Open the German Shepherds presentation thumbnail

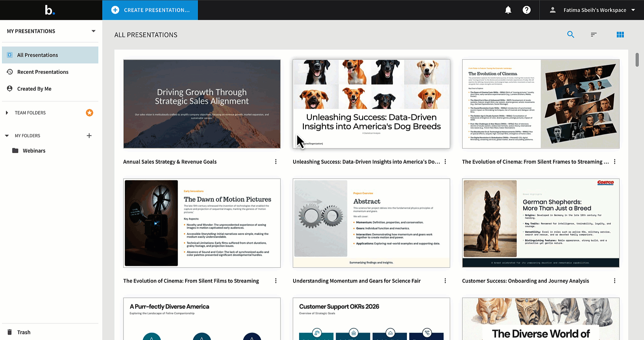tap(540, 223)
